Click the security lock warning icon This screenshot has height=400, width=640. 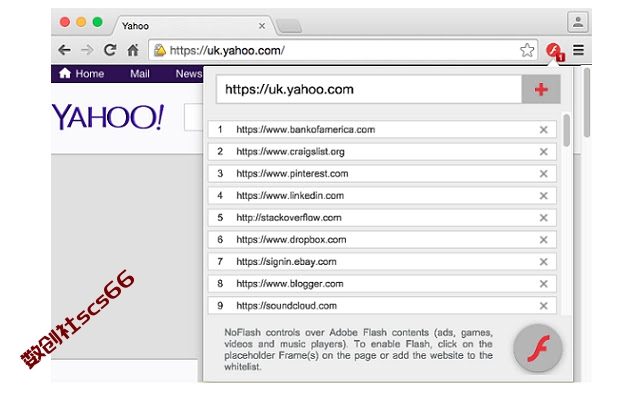(160, 50)
